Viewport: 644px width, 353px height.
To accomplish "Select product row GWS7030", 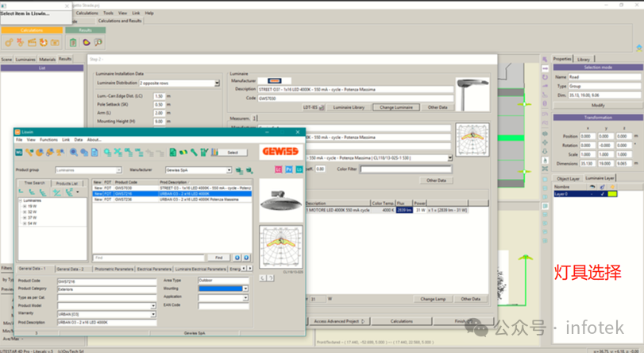I will click(172, 188).
